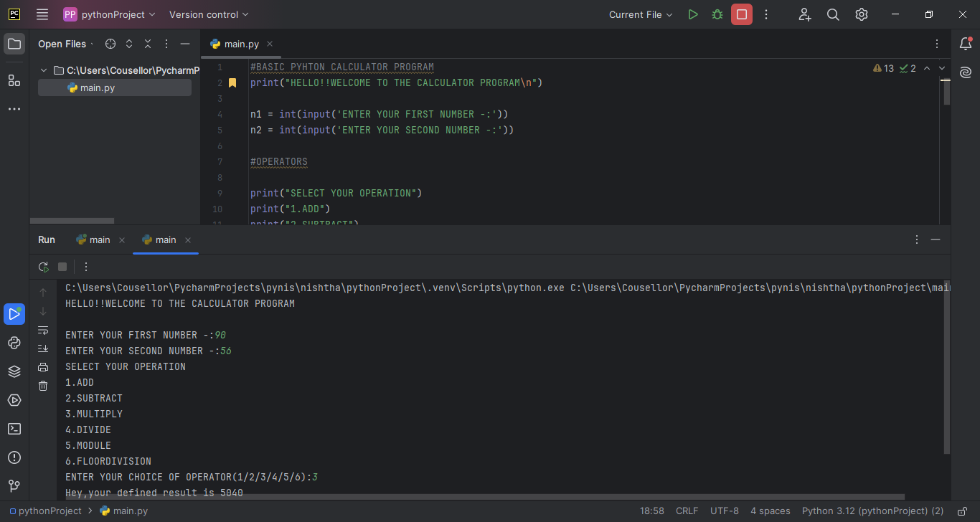This screenshot has width=980, height=522.
Task: Click main.py breadcrumb in status bar
Action: tap(124, 511)
